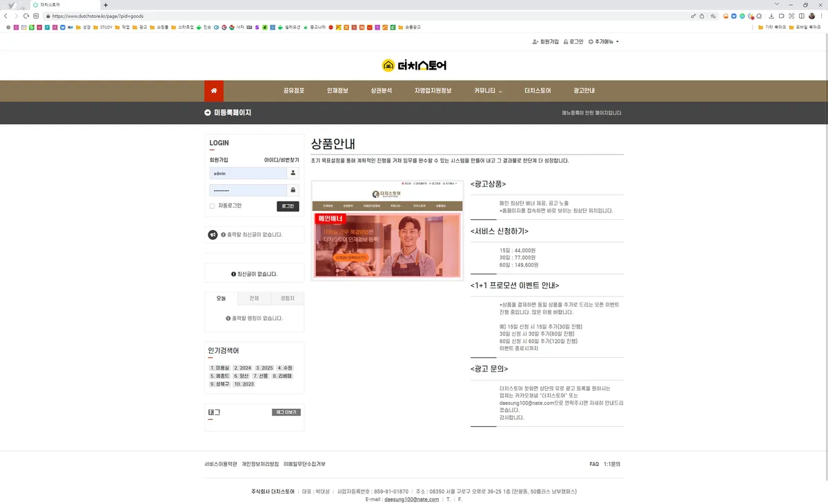Open the 광고안내 menu item

point(584,91)
